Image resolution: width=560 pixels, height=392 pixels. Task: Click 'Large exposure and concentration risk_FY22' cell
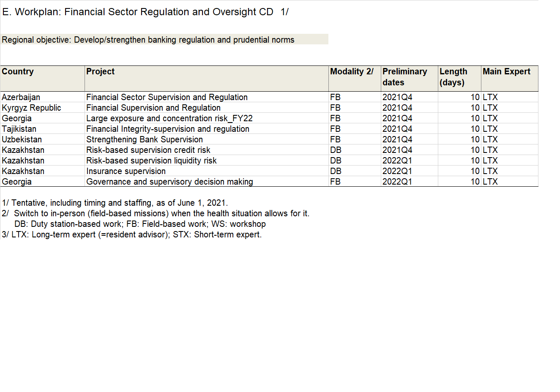(x=169, y=118)
